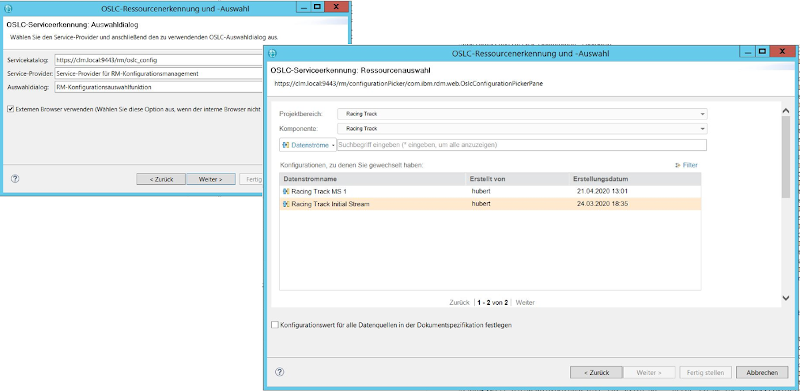Enable Konfigurationswert für alle Datenquellen checkbox
800x391 pixels.
point(275,325)
